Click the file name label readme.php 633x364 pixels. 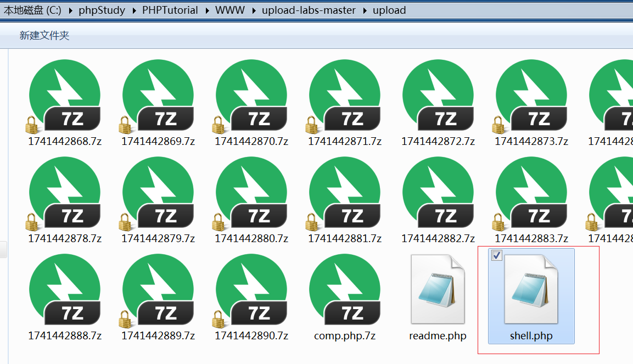(x=438, y=336)
